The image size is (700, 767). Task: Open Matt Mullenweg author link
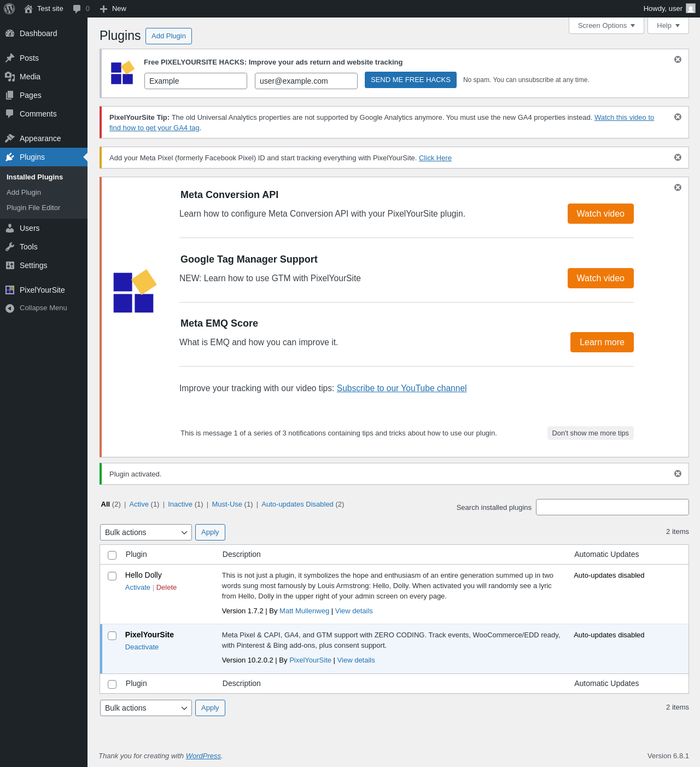[304, 611]
